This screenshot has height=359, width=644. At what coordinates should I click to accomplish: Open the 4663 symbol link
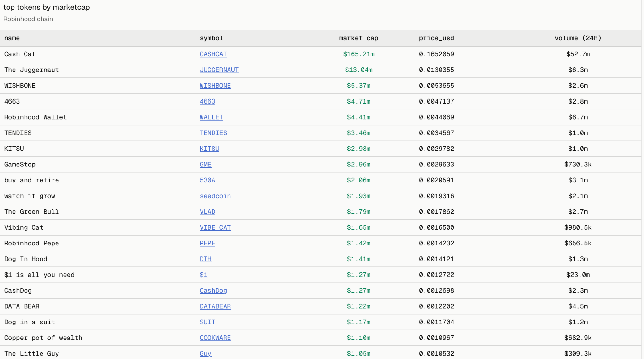coord(208,101)
